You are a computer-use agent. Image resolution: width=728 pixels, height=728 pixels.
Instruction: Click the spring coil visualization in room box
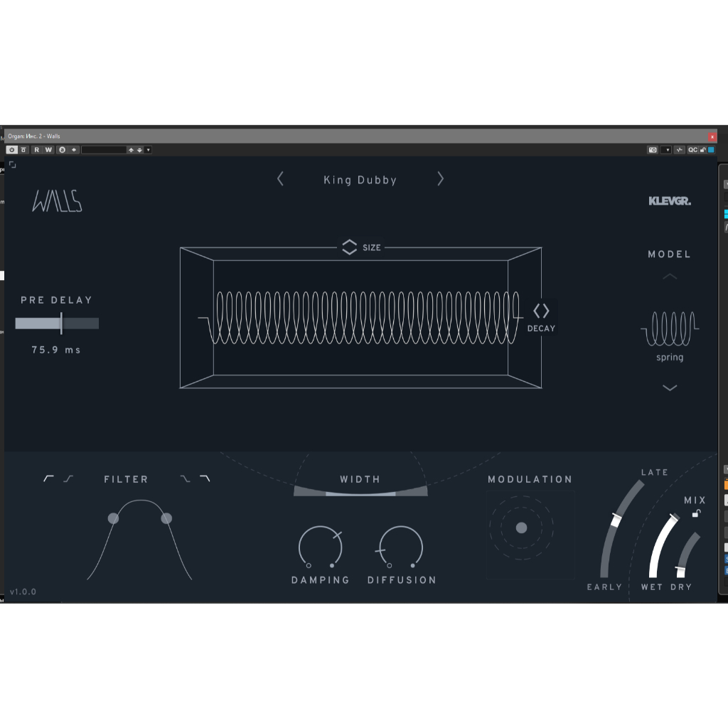click(360, 318)
